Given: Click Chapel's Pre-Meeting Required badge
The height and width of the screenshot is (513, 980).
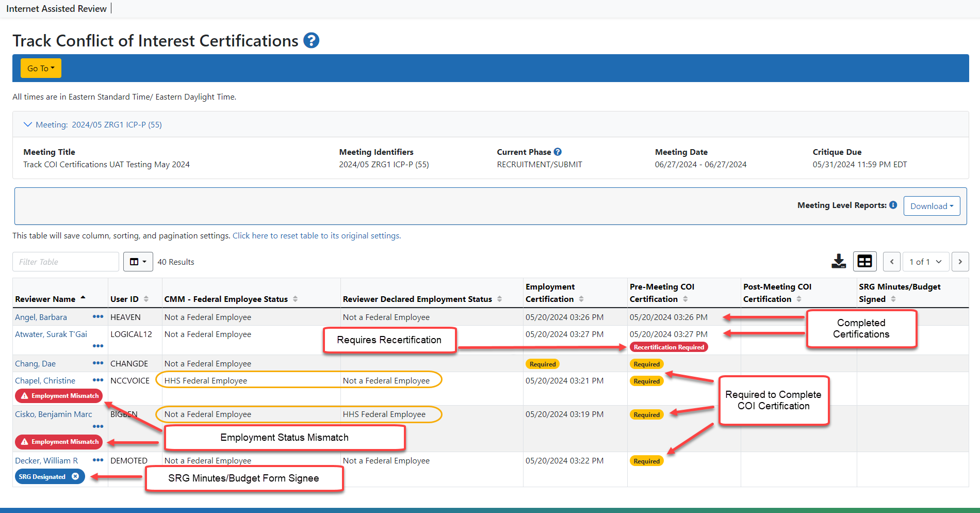Looking at the screenshot, I should coord(647,381).
